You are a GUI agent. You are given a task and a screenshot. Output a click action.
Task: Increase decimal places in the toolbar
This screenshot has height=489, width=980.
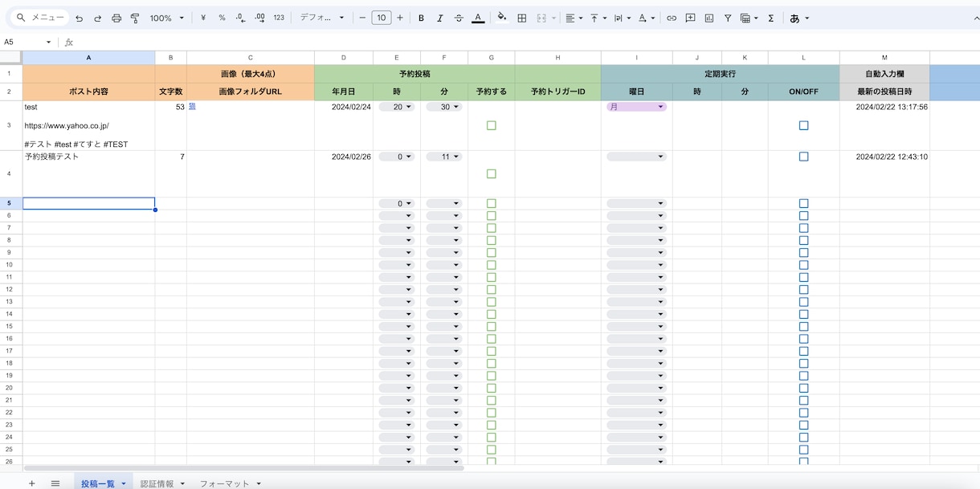(x=259, y=18)
